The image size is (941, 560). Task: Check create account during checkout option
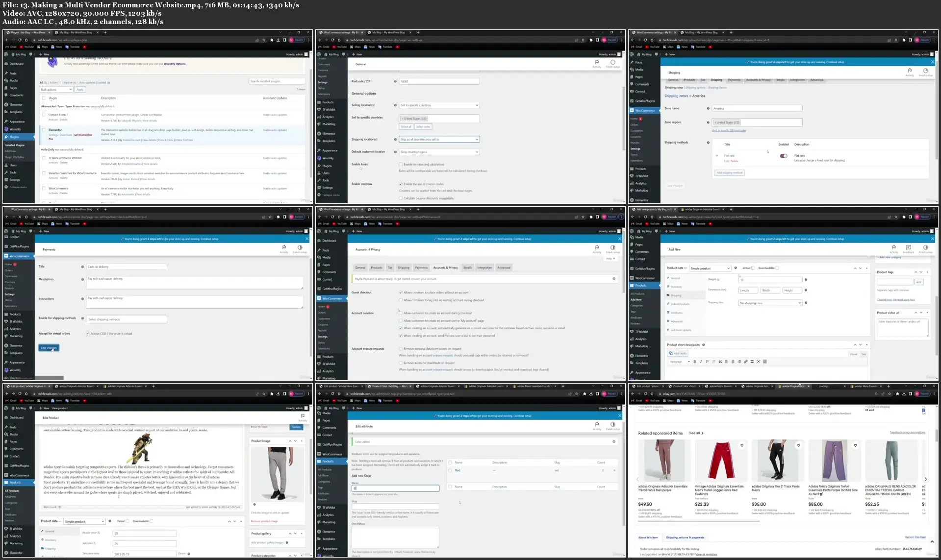[401, 313]
